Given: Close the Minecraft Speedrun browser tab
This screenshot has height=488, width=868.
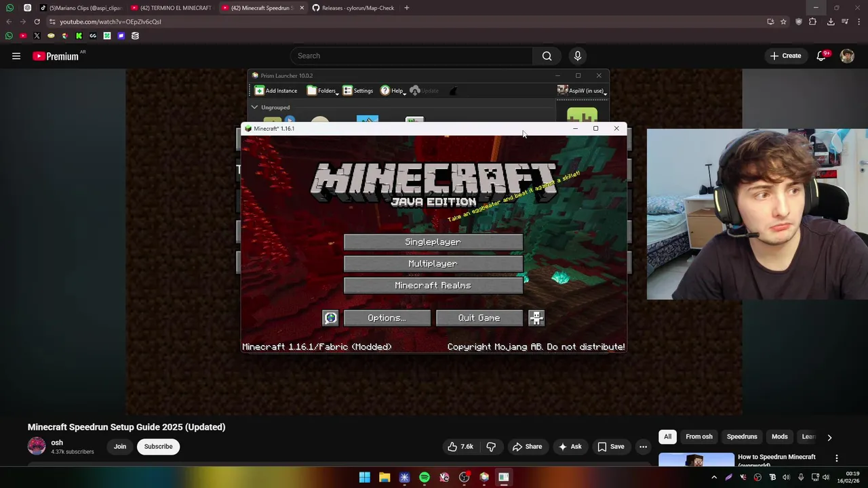Looking at the screenshot, I should (300, 8).
